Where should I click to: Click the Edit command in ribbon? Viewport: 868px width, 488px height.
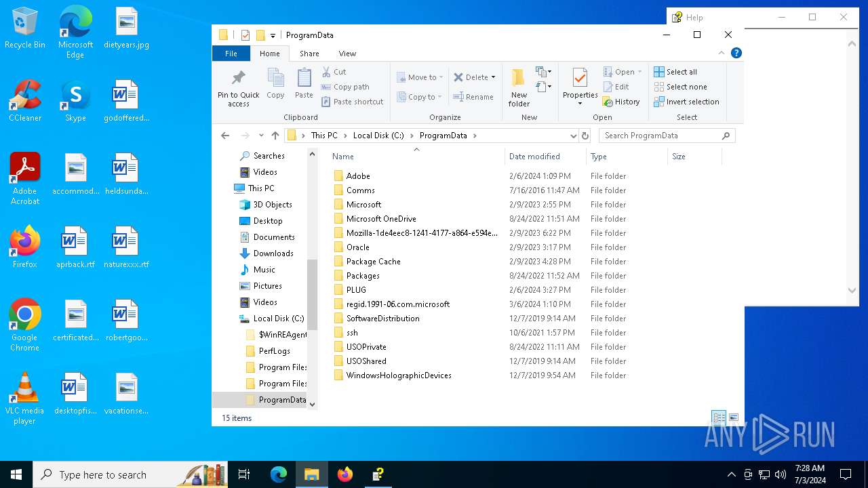coord(616,87)
